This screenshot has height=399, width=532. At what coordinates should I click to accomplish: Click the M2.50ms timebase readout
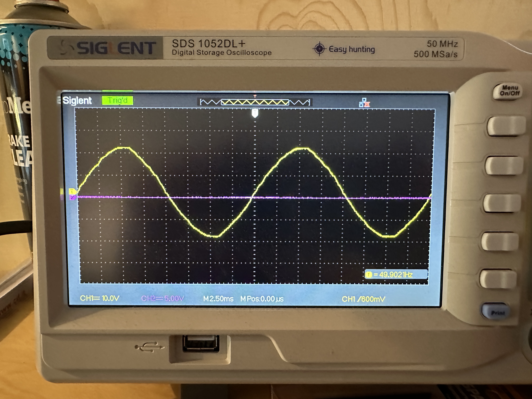218,299
